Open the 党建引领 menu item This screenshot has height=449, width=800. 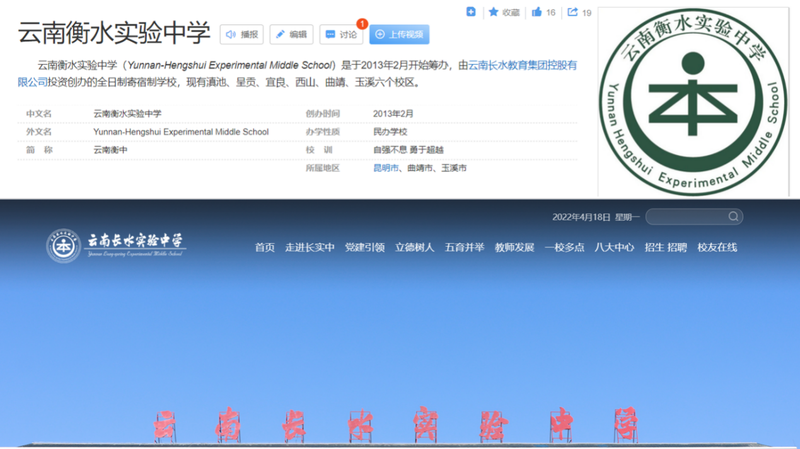pos(364,247)
